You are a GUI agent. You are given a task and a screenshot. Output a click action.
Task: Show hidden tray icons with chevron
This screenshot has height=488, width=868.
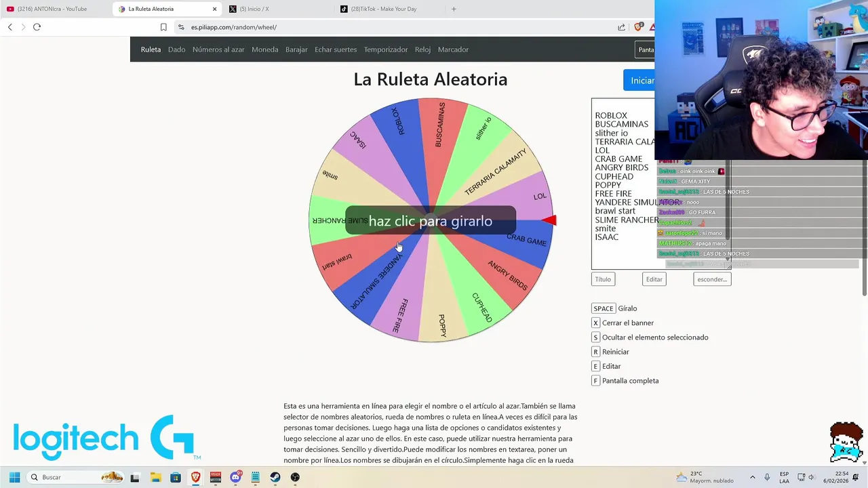click(x=752, y=477)
